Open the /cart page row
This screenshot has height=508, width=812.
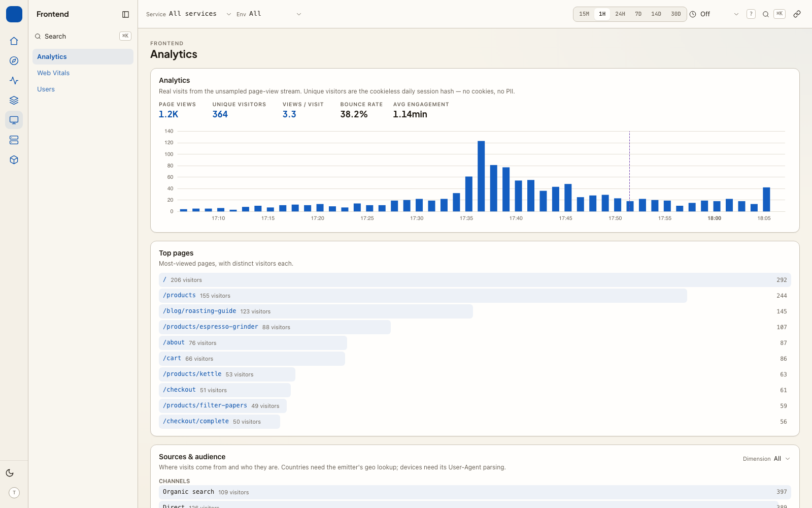click(475, 359)
